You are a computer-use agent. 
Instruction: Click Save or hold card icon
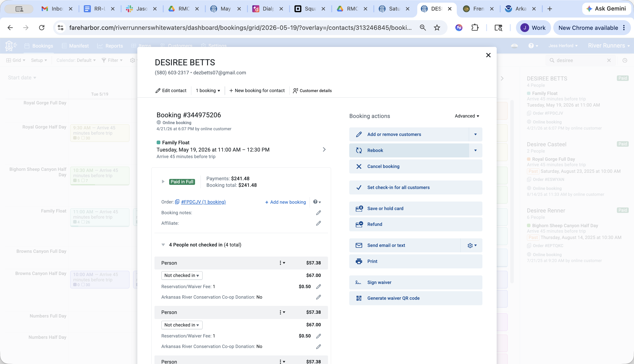(x=359, y=209)
